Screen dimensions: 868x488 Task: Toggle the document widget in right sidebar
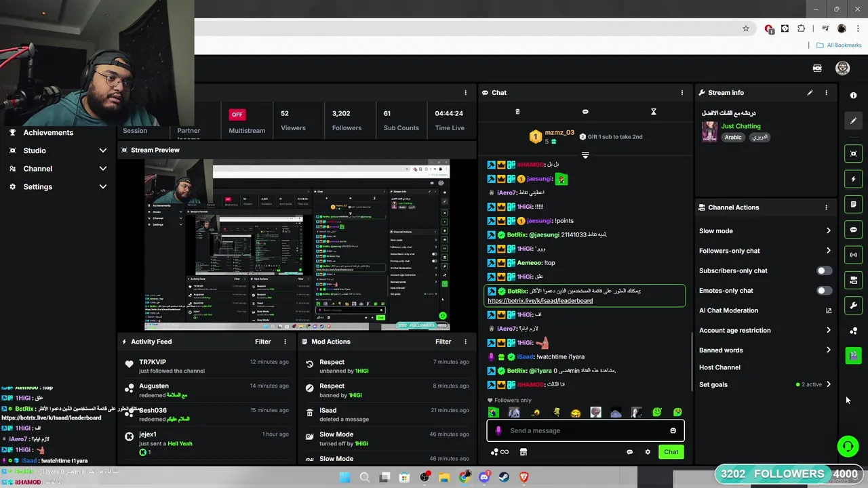coord(853,204)
